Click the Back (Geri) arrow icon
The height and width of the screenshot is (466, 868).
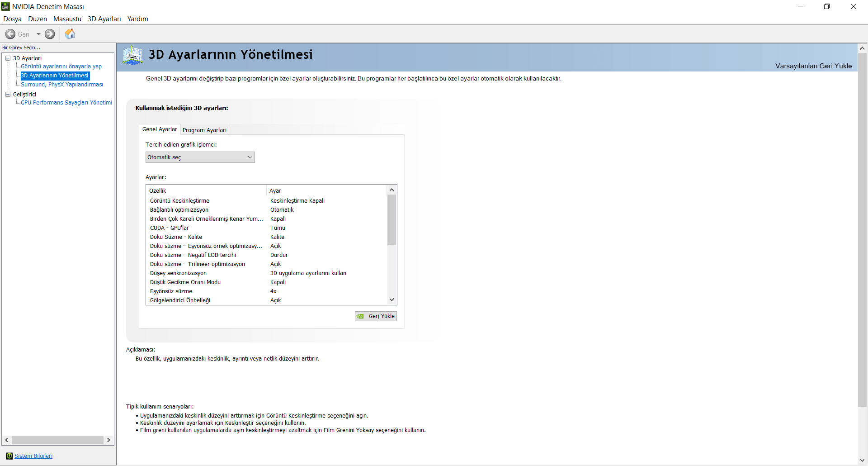tap(10, 34)
